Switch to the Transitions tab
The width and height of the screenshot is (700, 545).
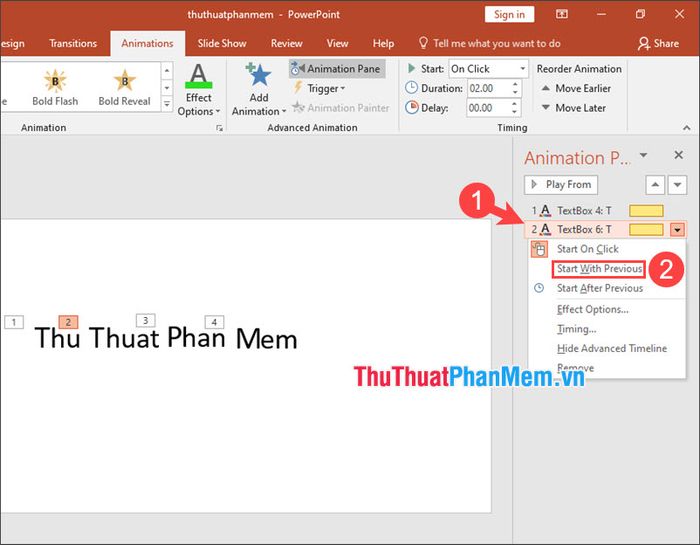tap(73, 43)
